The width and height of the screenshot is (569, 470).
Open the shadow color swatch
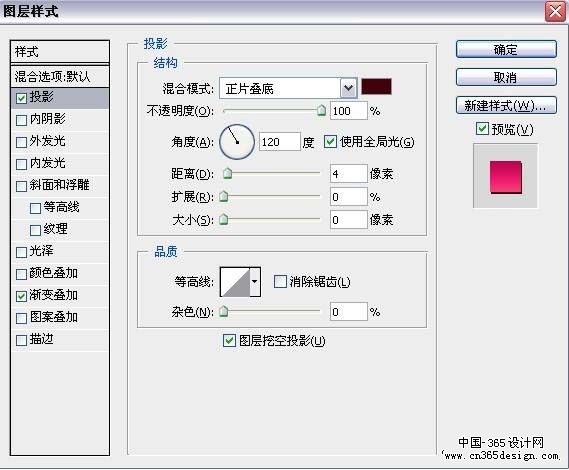coord(376,87)
